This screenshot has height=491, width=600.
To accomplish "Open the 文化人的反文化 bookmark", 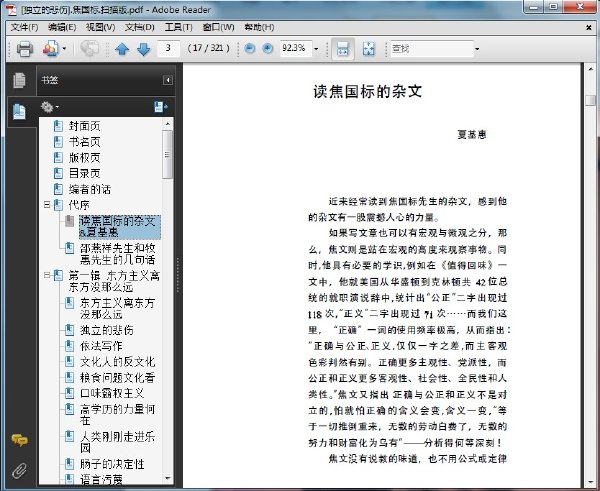I will pos(117,362).
